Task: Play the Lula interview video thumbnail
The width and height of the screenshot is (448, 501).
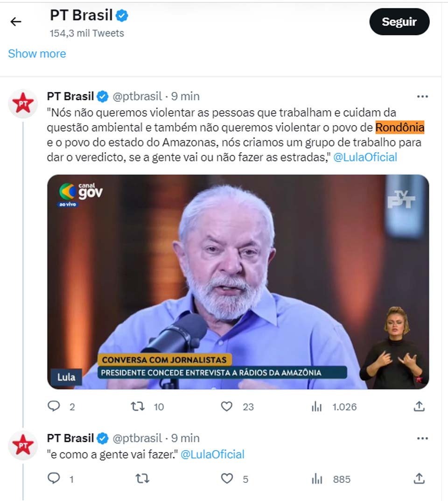Action: [x=238, y=282]
